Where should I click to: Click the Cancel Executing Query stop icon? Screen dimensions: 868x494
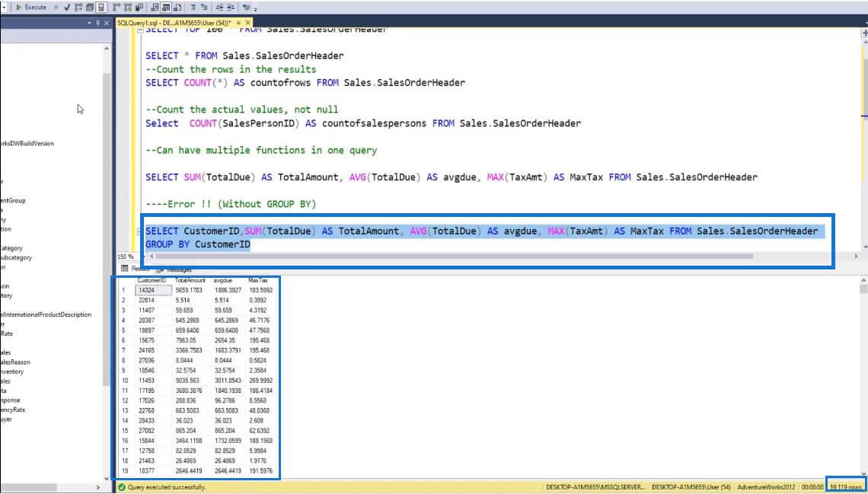coord(56,7)
